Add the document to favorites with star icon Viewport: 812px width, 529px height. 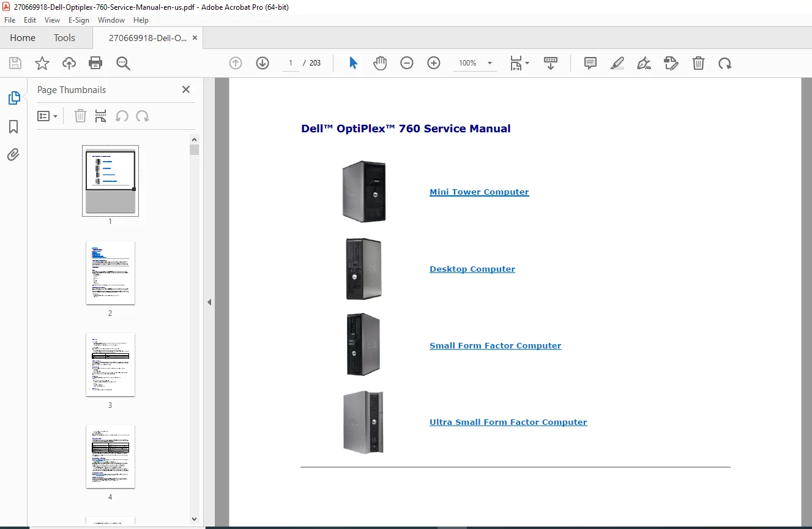tap(42, 63)
